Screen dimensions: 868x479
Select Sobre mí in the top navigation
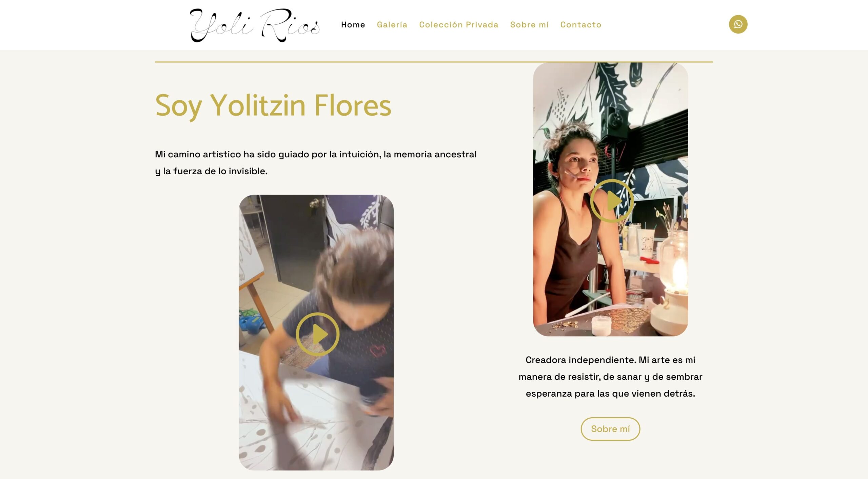pyautogui.click(x=529, y=25)
